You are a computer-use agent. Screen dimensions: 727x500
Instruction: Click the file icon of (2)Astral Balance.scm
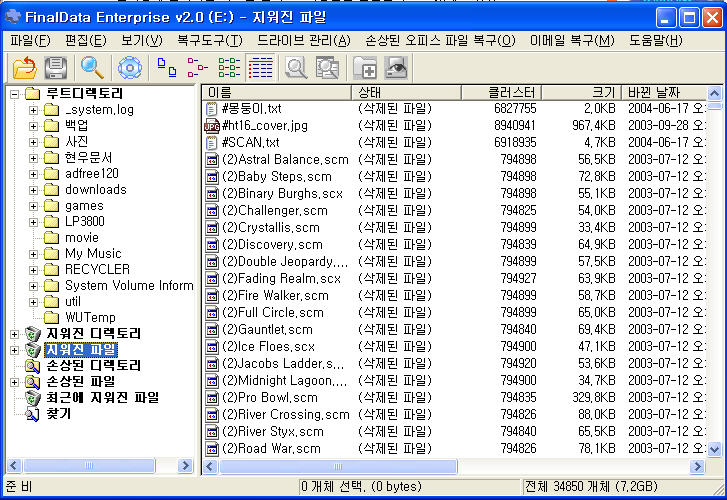pos(212,160)
